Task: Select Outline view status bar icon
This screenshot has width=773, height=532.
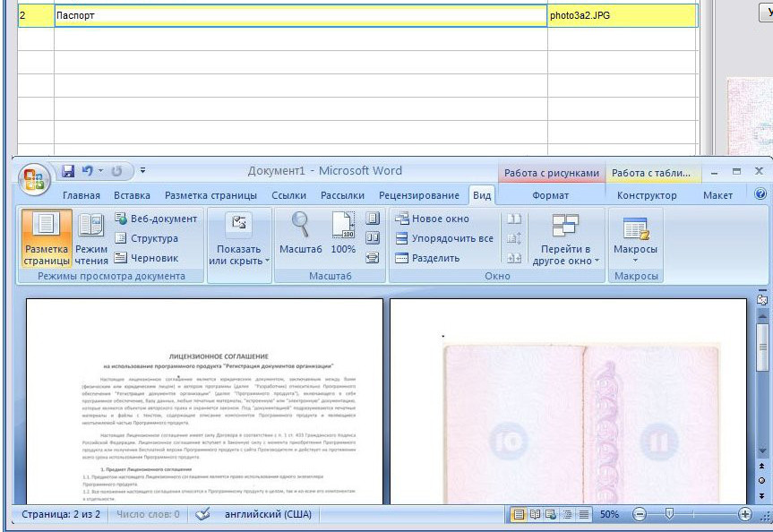Action: [567, 515]
